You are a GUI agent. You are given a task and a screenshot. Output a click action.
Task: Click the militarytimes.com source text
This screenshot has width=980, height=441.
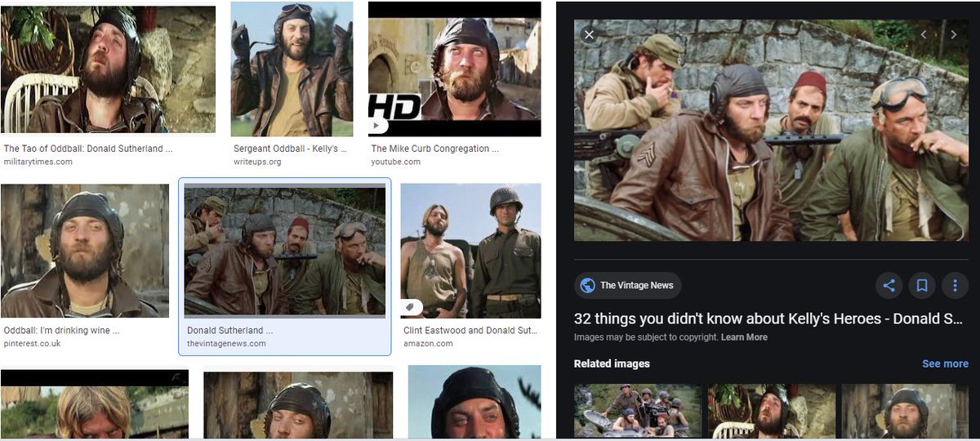(x=38, y=162)
